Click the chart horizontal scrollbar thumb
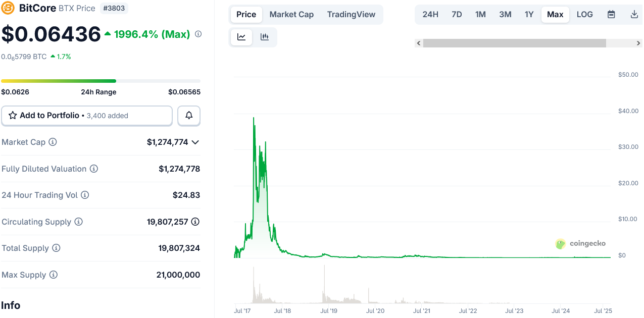The height and width of the screenshot is (318, 644). tap(514, 43)
